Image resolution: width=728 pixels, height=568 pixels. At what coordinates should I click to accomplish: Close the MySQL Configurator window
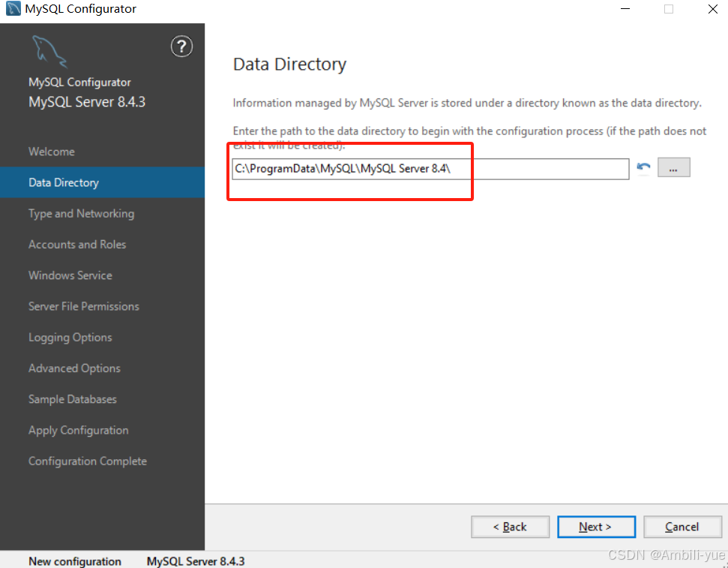point(713,9)
